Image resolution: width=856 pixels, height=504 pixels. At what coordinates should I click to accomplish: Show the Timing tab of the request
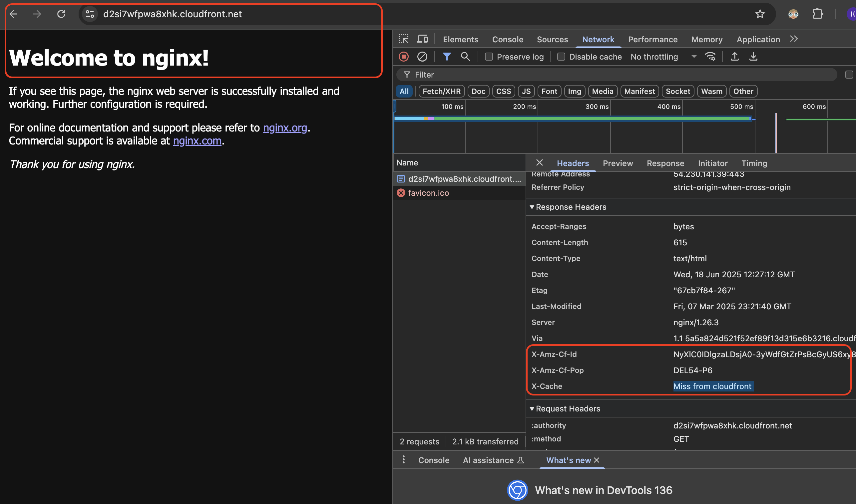754,163
